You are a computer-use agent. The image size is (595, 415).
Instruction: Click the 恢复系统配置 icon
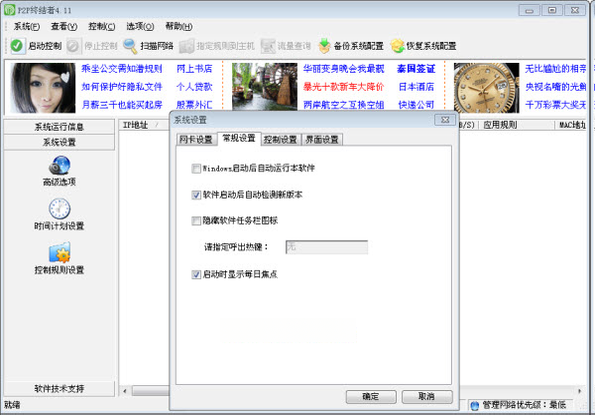(x=397, y=46)
